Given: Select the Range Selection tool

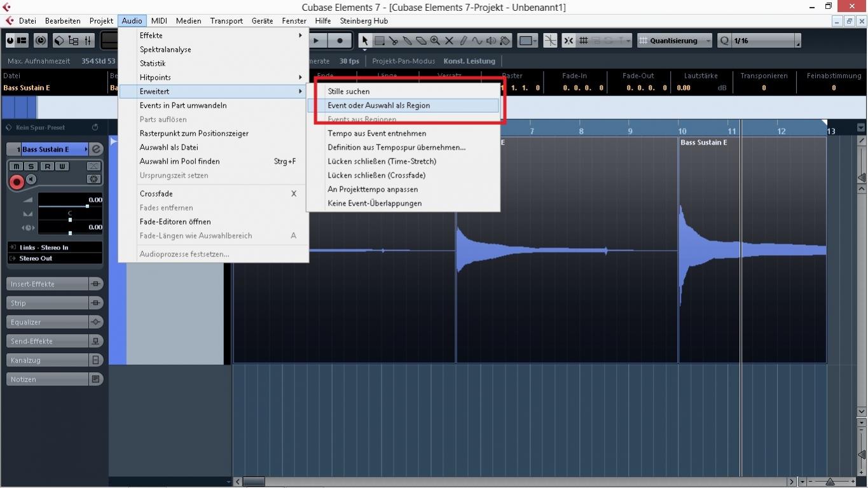Looking at the screenshot, I should click(x=379, y=41).
